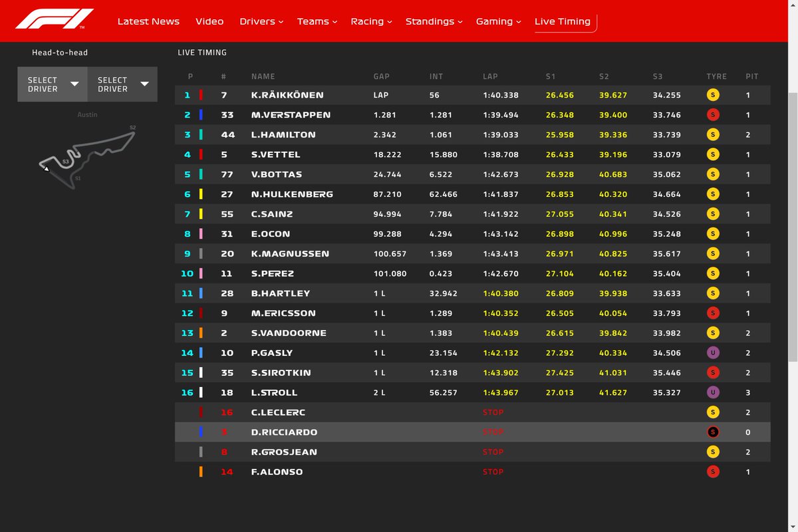Screen dimensions: 798x532
Task: Select the M.VERSTAPPEN driver name
Action: [x=291, y=115]
